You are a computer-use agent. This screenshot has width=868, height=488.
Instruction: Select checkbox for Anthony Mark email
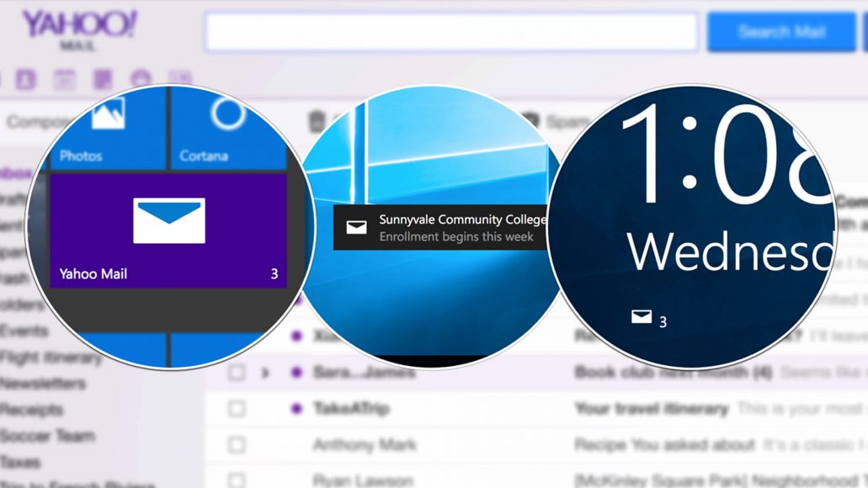point(237,445)
